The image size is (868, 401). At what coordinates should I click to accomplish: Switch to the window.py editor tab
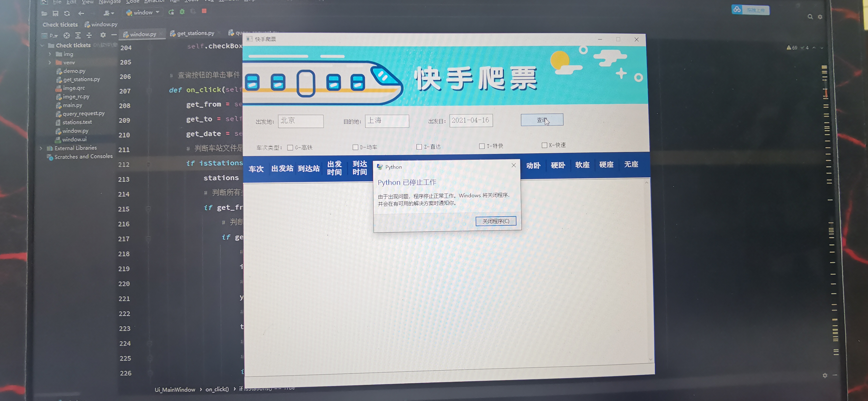pyautogui.click(x=143, y=34)
